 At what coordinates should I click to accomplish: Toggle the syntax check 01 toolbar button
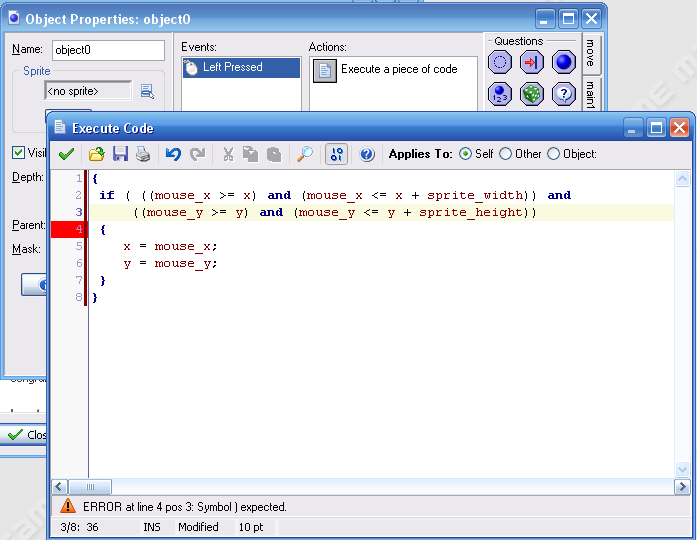click(336, 154)
